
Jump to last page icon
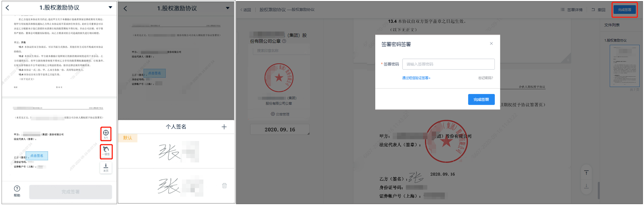click(106, 168)
